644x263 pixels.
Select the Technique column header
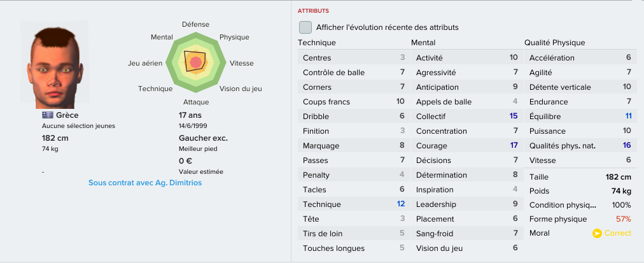[317, 43]
